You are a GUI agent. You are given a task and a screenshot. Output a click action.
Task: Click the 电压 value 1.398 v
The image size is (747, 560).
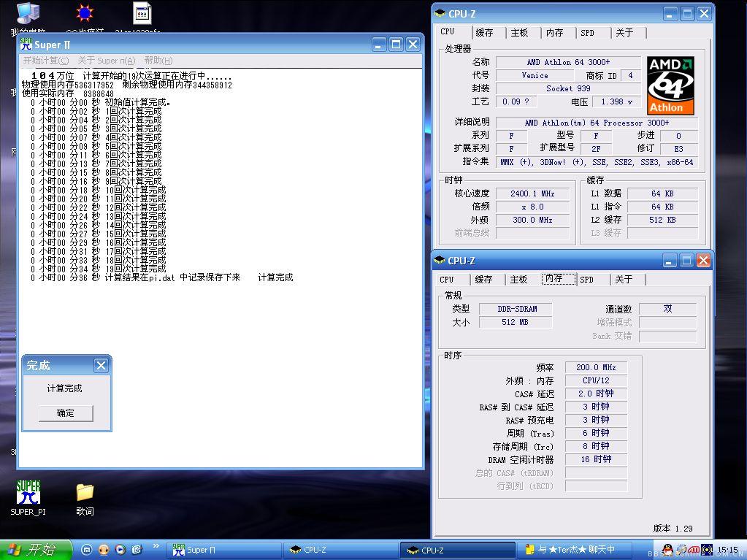pos(616,102)
